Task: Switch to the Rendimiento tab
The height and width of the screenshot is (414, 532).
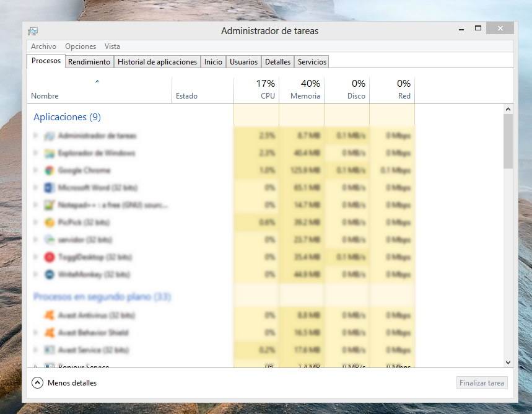Action: click(x=89, y=62)
